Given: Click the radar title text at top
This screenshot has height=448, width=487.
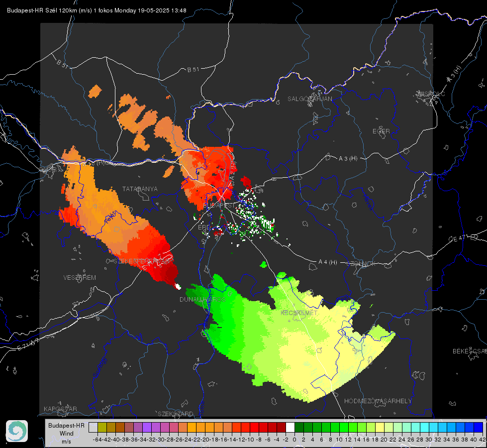Looking at the screenshot, I should (x=97, y=10).
